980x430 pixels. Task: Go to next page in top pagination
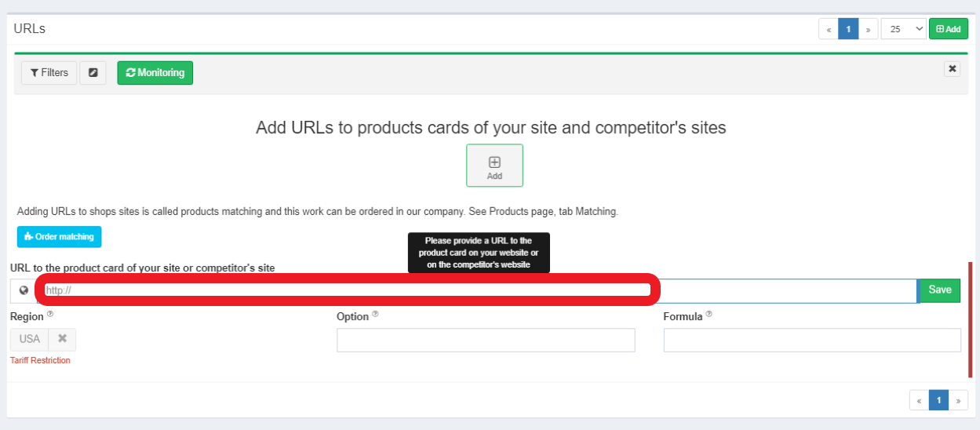(x=868, y=29)
